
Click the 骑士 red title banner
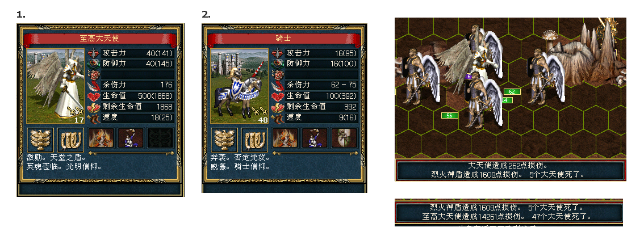(284, 39)
